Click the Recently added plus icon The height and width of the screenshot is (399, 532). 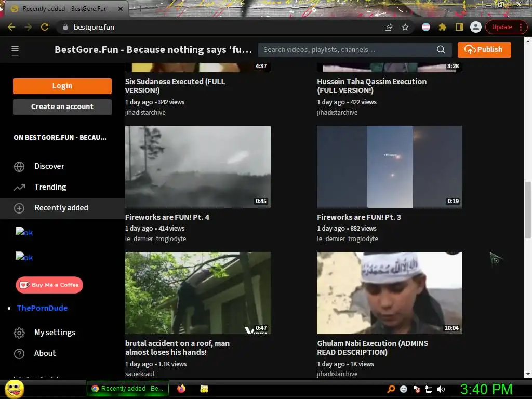[19, 208]
